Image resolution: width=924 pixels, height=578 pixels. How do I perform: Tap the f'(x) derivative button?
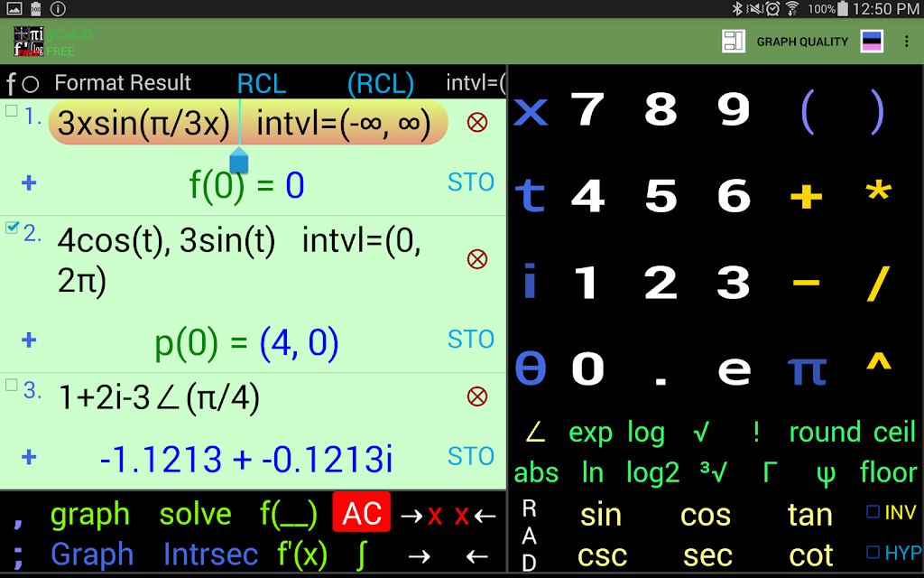(x=302, y=555)
